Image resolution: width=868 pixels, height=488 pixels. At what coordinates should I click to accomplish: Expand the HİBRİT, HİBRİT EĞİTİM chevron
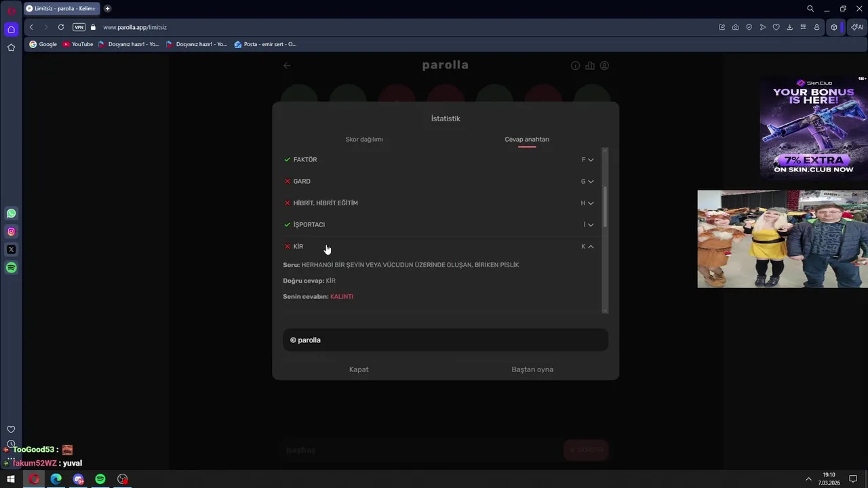[x=591, y=203]
